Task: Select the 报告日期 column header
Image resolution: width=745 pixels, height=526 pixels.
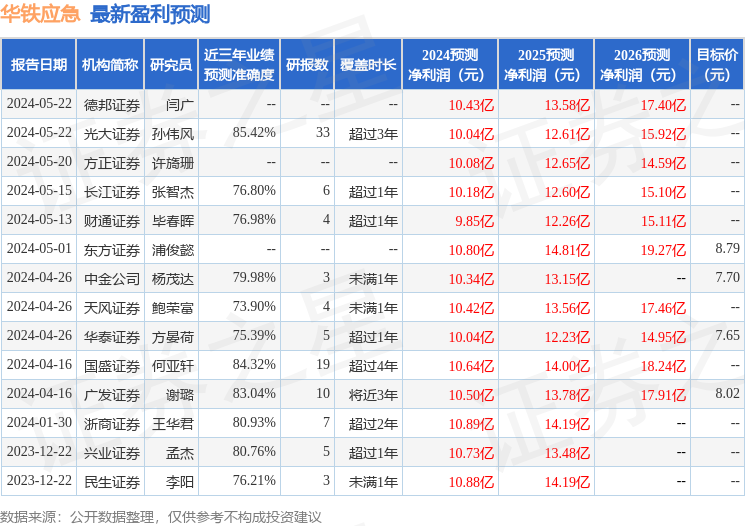Action: tap(38, 65)
